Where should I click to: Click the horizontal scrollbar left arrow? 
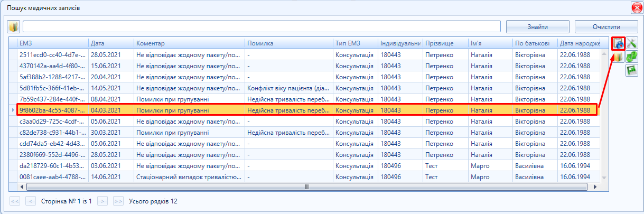point(22,187)
